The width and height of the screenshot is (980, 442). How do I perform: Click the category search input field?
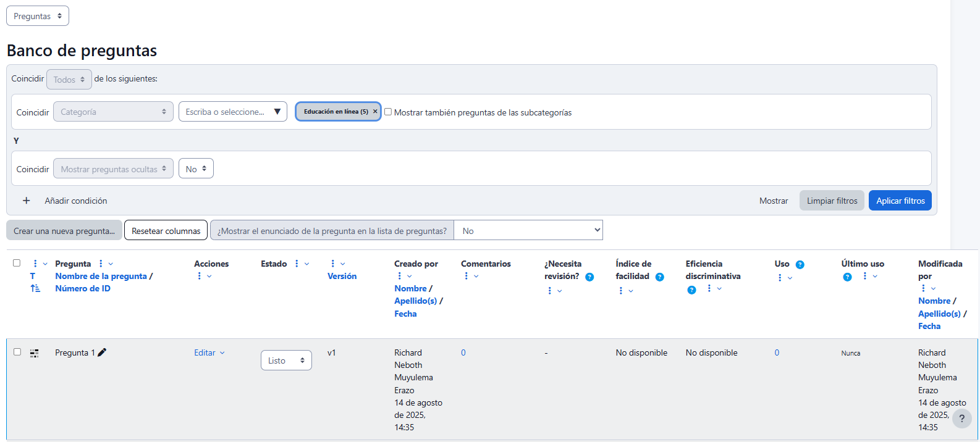(x=226, y=112)
